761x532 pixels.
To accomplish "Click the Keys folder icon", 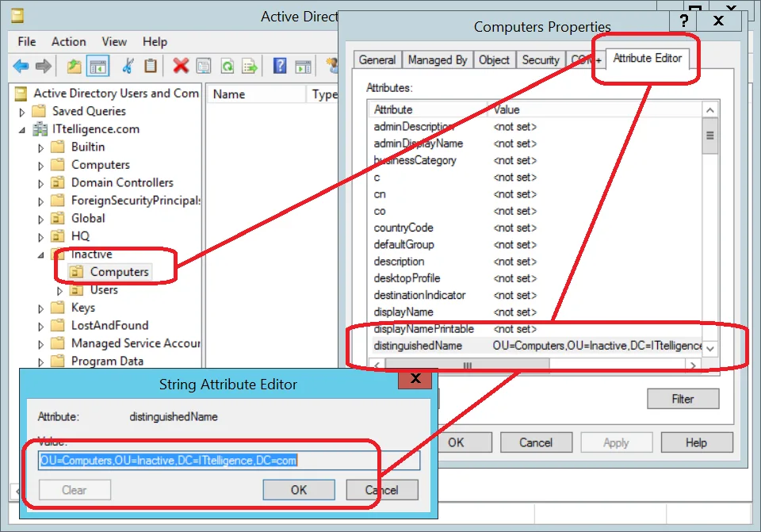I will coord(58,308).
